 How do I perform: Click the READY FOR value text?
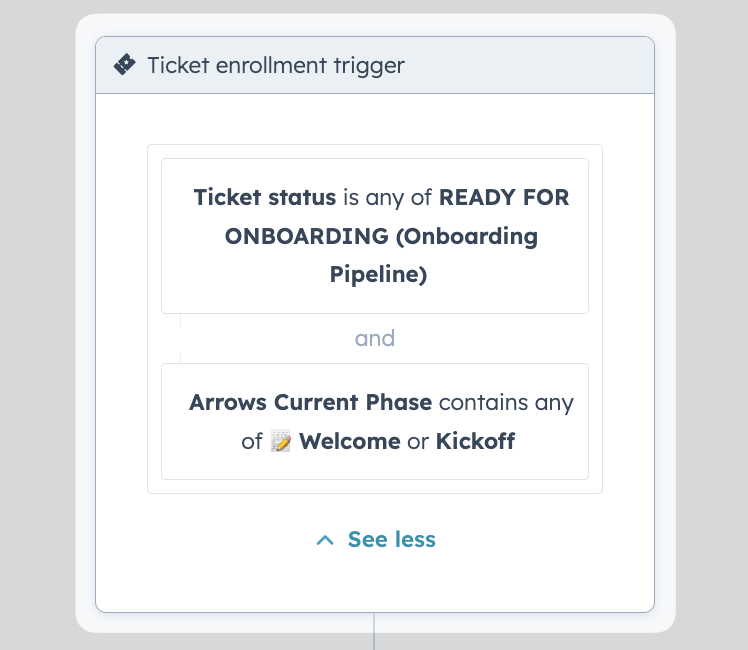coord(504,197)
